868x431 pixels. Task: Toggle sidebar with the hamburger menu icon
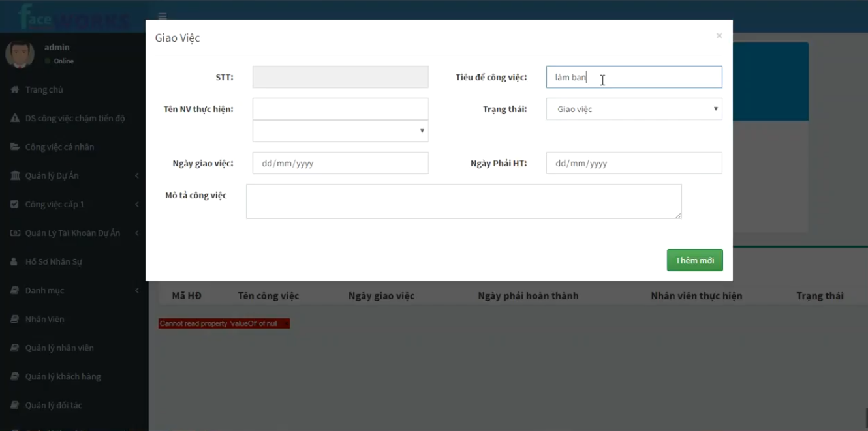coord(163,16)
